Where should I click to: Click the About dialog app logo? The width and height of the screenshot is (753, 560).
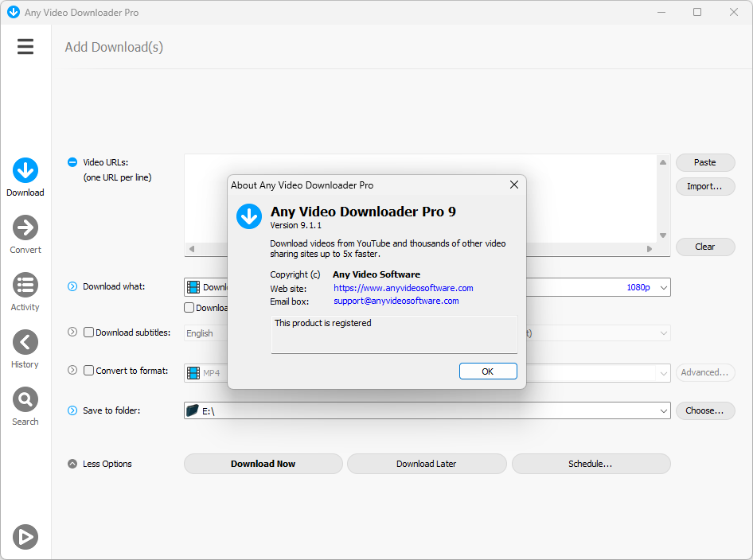click(x=249, y=216)
